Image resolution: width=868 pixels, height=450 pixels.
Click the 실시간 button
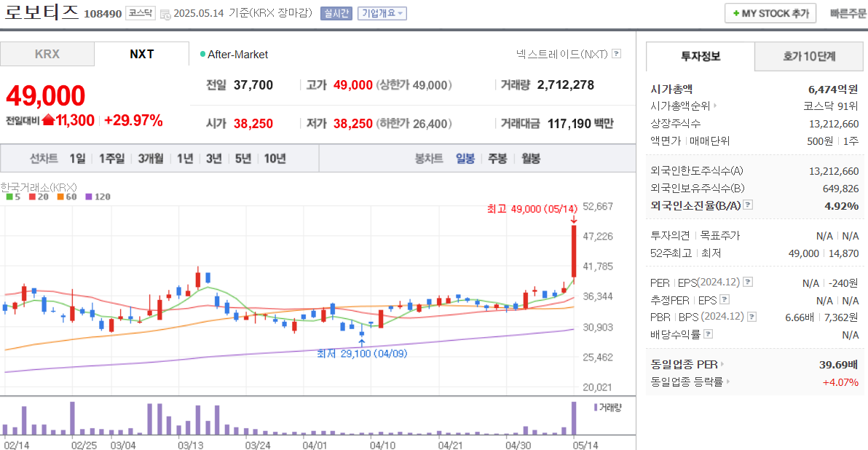coord(336,13)
